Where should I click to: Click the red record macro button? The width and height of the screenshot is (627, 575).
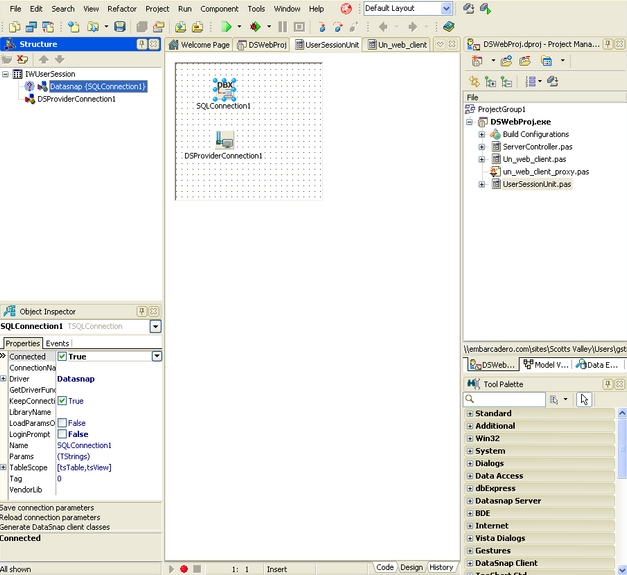click(x=184, y=569)
